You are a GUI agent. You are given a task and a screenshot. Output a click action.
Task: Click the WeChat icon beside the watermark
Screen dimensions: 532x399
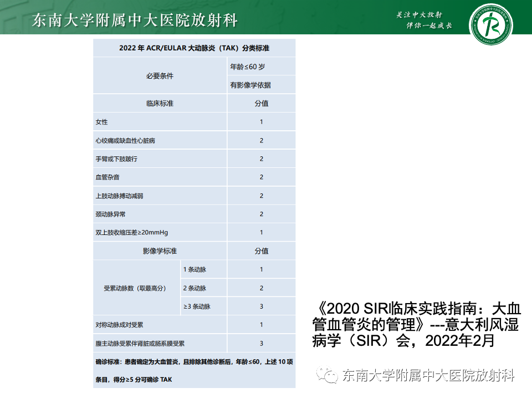[x=327, y=375]
